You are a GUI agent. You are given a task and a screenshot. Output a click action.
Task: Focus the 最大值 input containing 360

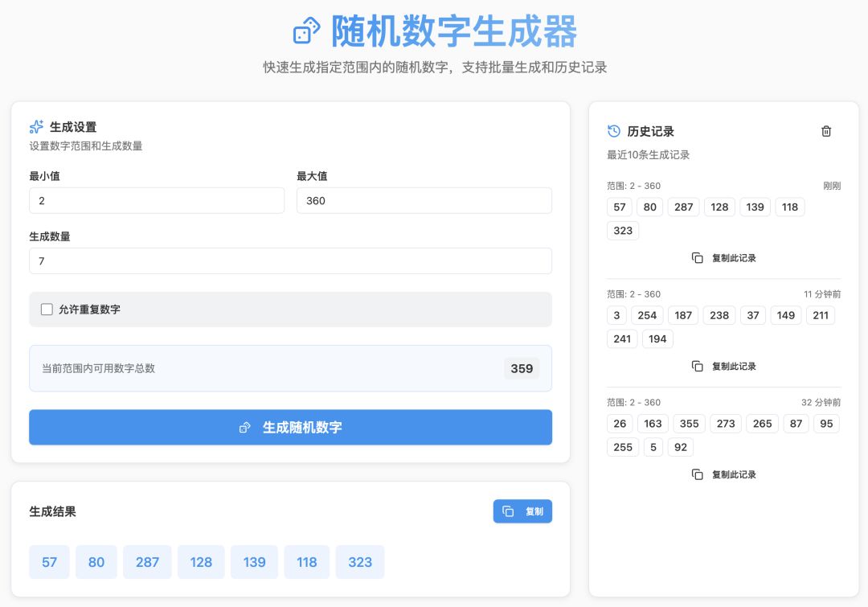pyautogui.click(x=424, y=200)
